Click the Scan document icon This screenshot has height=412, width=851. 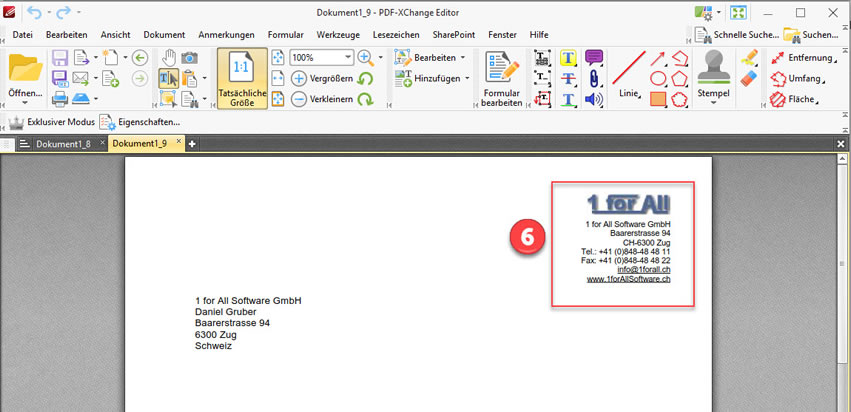tap(81, 99)
